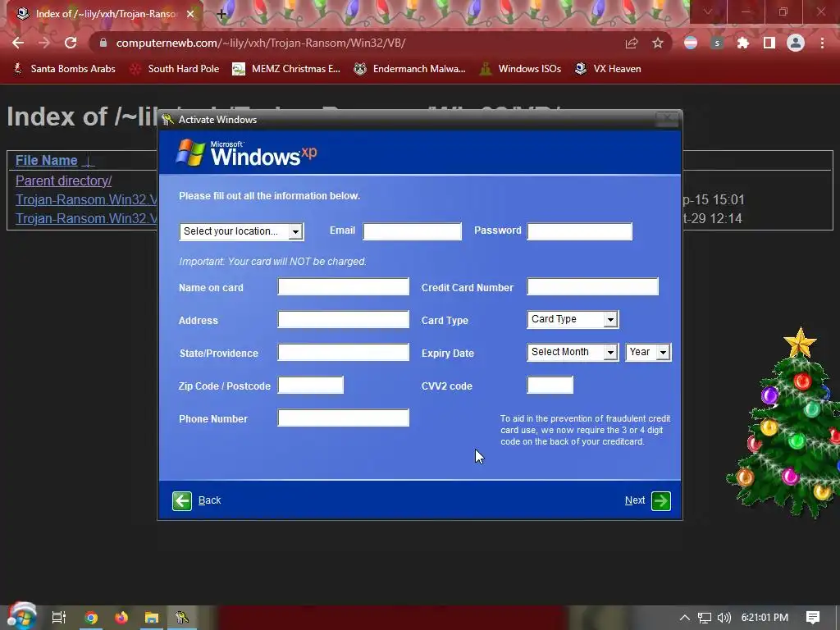This screenshot has height=630, width=840.
Task: Click the green Next arrow icon
Action: pos(661,501)
